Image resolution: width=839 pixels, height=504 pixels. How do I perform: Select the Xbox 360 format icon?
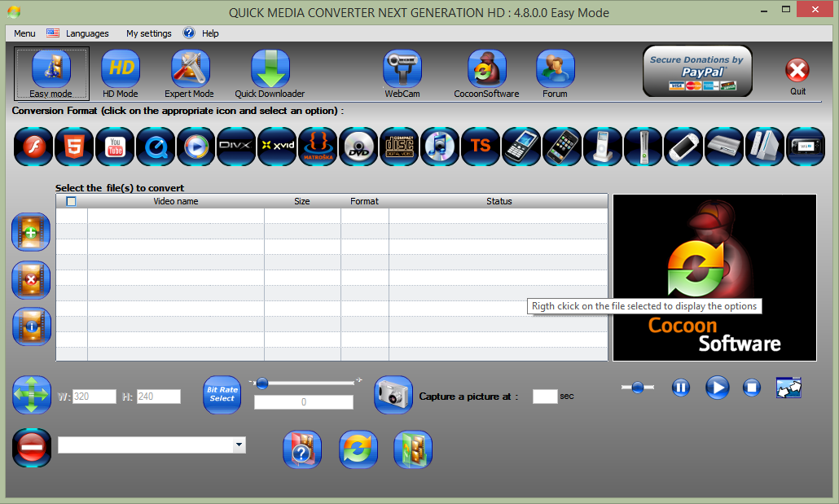pyautogui.click(x=644, y=146)
